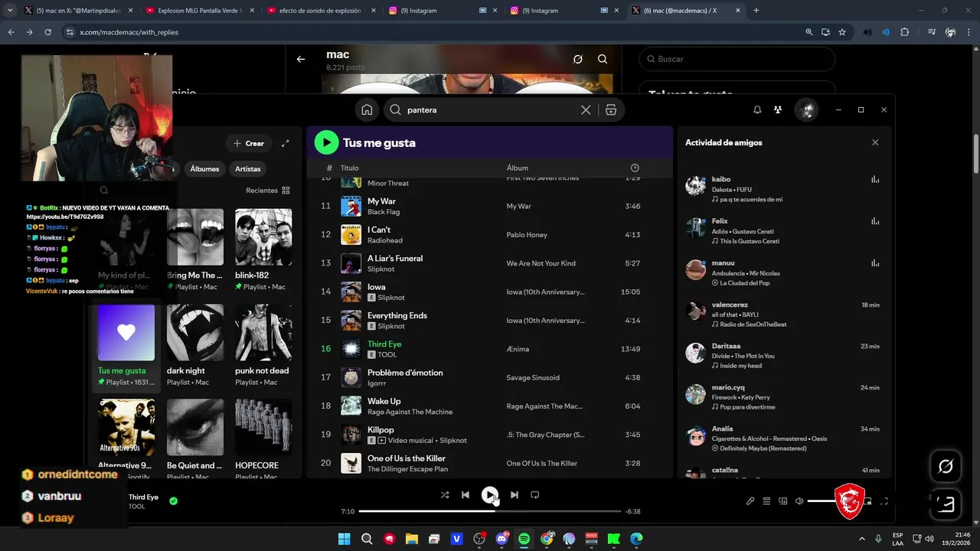Open friend 'kaibo' in the activity list
980x551 pixels.
(784, 189)
